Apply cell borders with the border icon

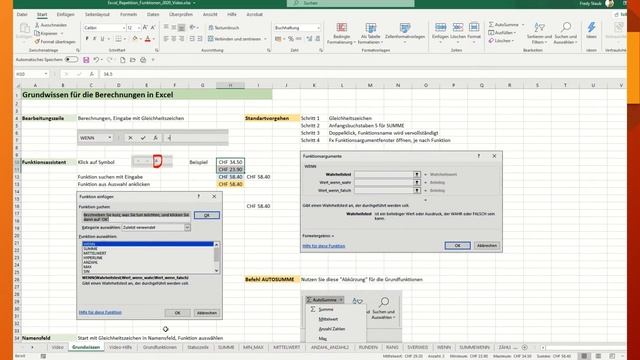coord(118,39)
